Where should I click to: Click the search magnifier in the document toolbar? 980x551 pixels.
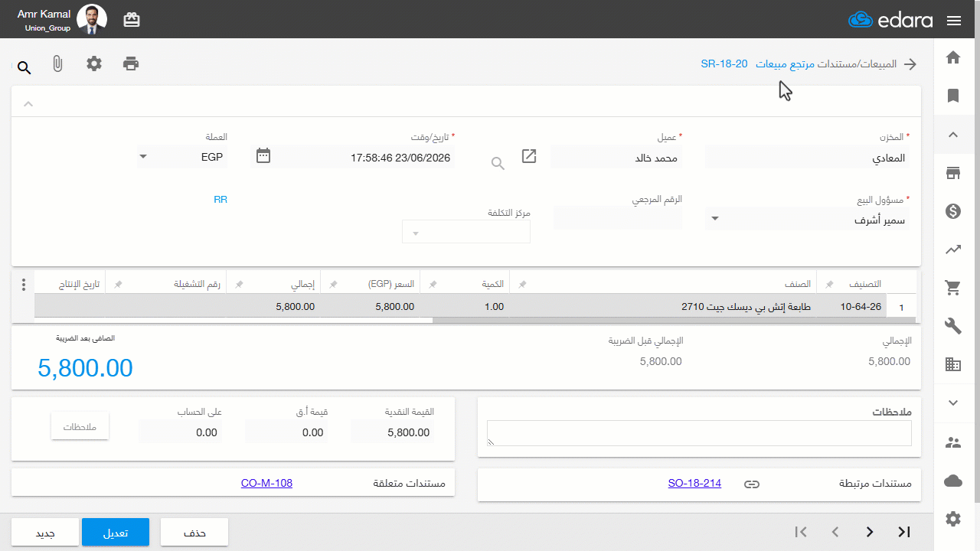pos(24,68)
